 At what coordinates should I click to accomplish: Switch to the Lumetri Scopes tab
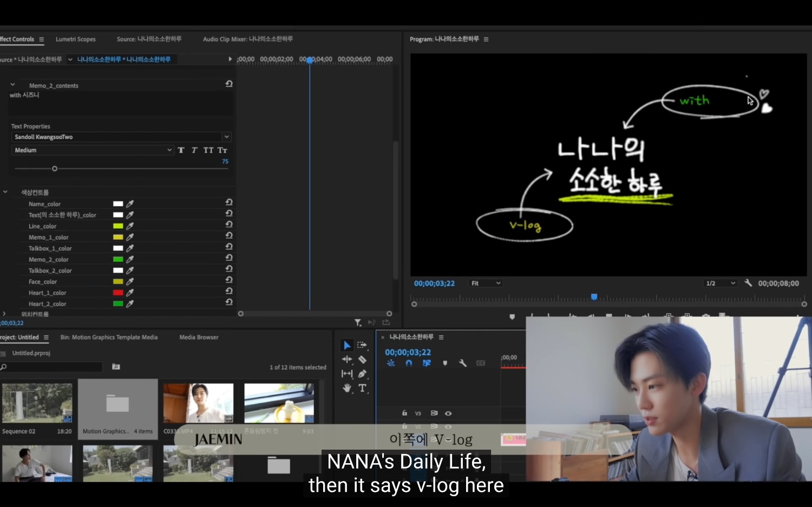[x=75, y=39]
